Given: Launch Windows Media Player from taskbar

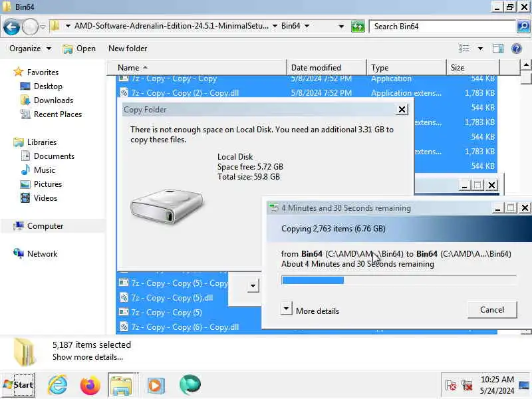Looking at the screenshot, I should [x=156, y=385].
